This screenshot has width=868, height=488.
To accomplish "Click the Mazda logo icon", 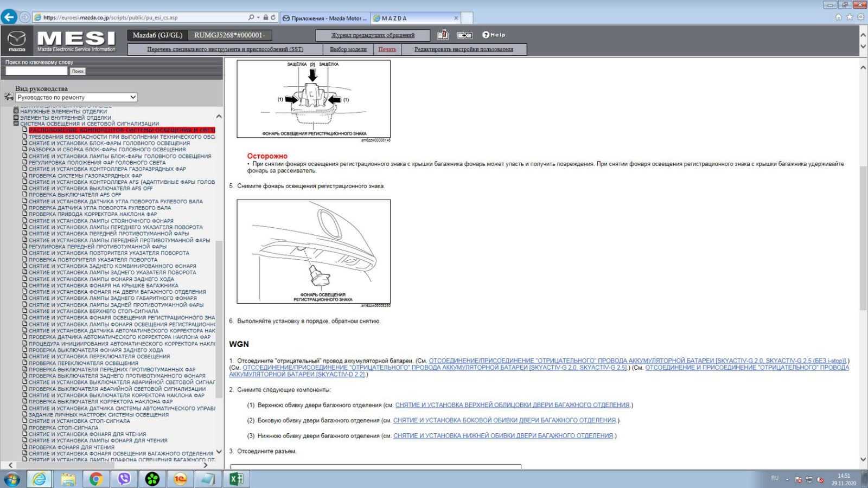I will [17, 41].
